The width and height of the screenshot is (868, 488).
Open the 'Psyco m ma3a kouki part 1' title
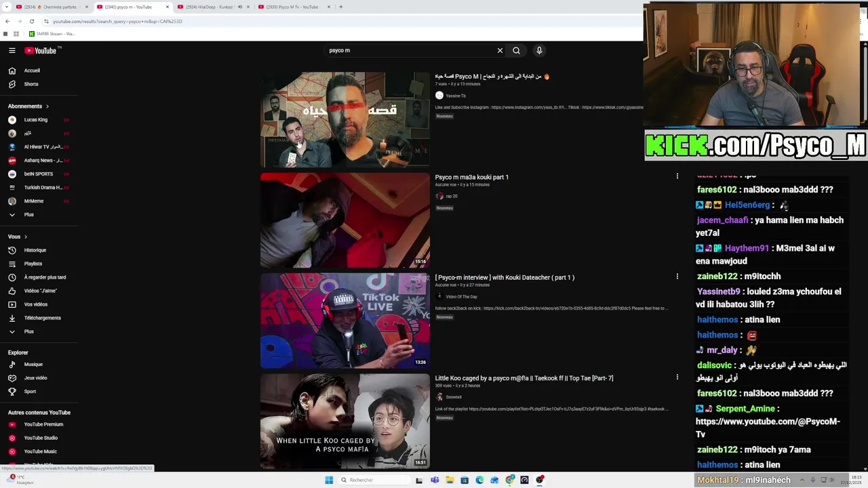[x=472, y=177]
